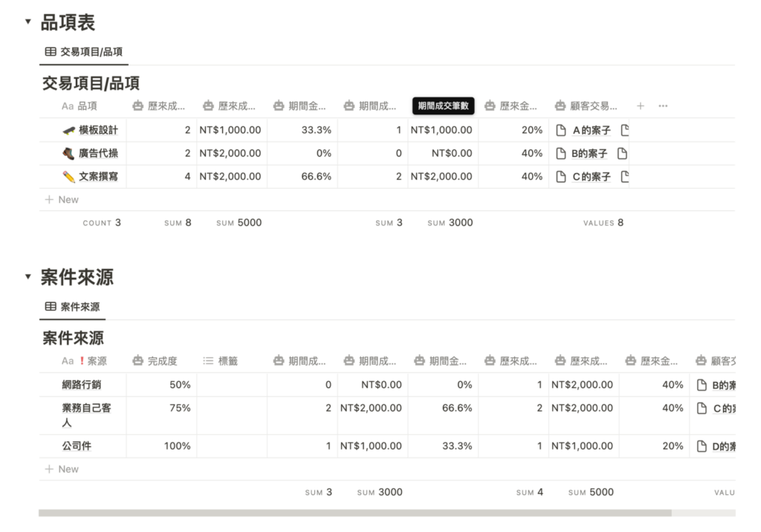Click page icon in 公司件 row
Viewport: 761px width, 532px height.
click(x=702, y=446)
